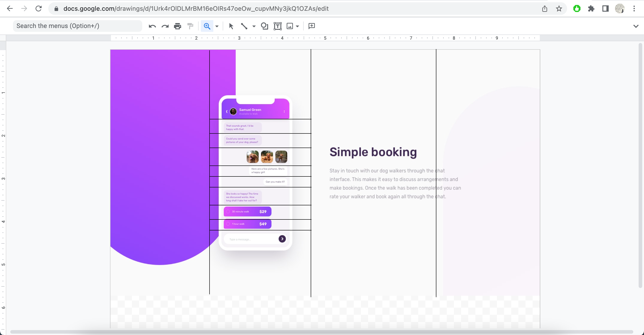The image size is (644, 335).
Task: Select the That sounds great message bubble
Action: tap(242, 127)
